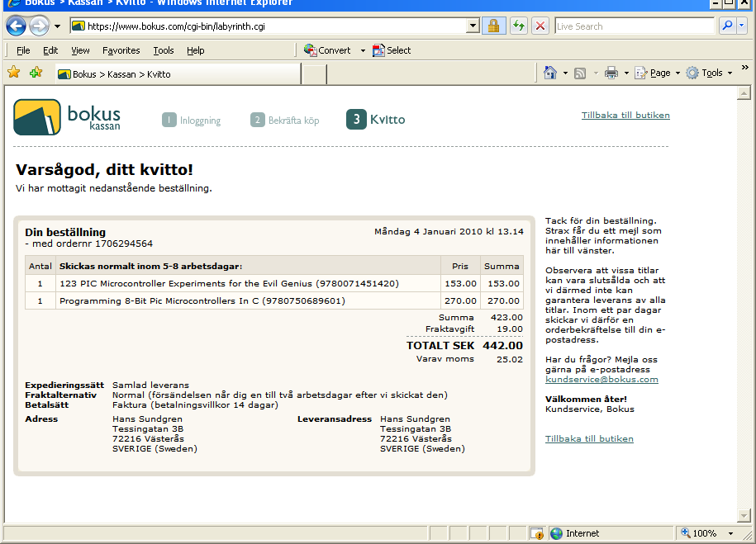Click step 1 Inloggning indicator
Screen dimensions: 756x544
pyautogui.click(x=192, y=120)
